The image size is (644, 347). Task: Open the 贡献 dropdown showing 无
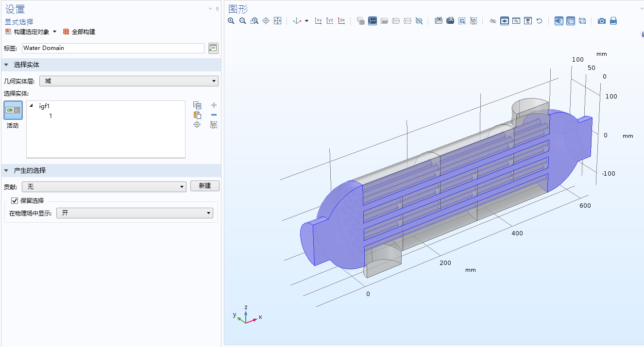point(104,186)
